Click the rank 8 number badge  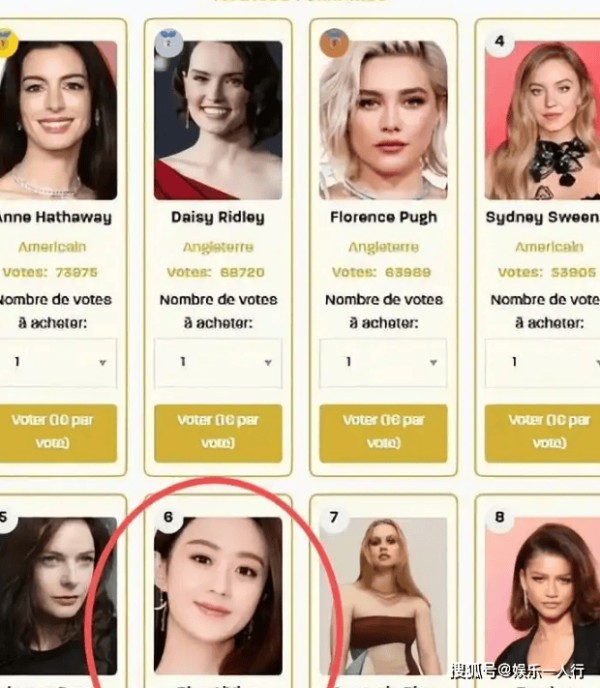tap(499, 518)
